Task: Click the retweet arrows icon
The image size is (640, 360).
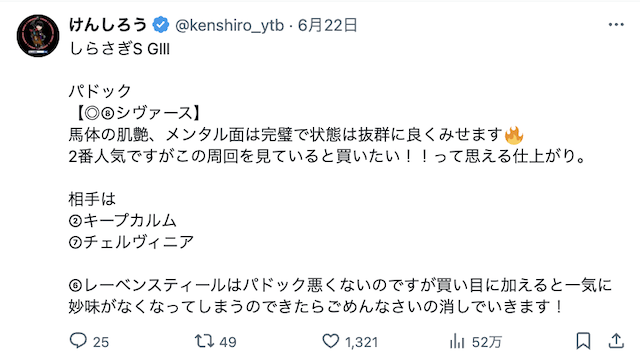Action: tap(204, 341)
